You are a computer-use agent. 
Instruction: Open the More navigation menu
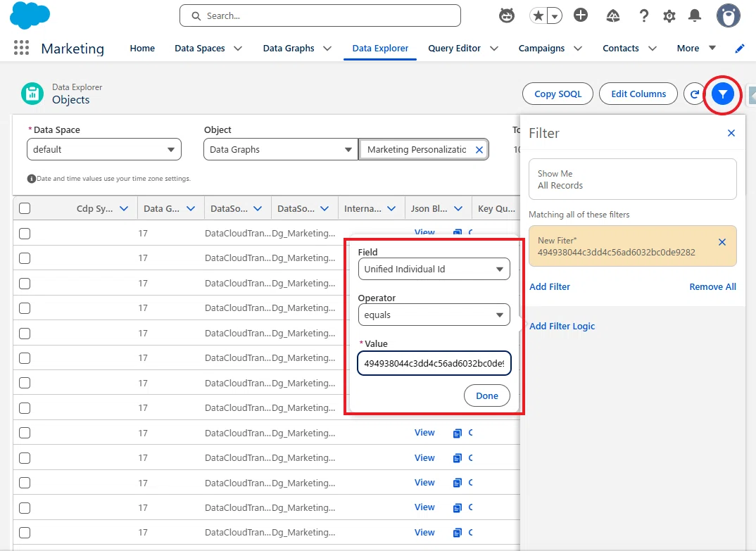[x=695, y=49]
